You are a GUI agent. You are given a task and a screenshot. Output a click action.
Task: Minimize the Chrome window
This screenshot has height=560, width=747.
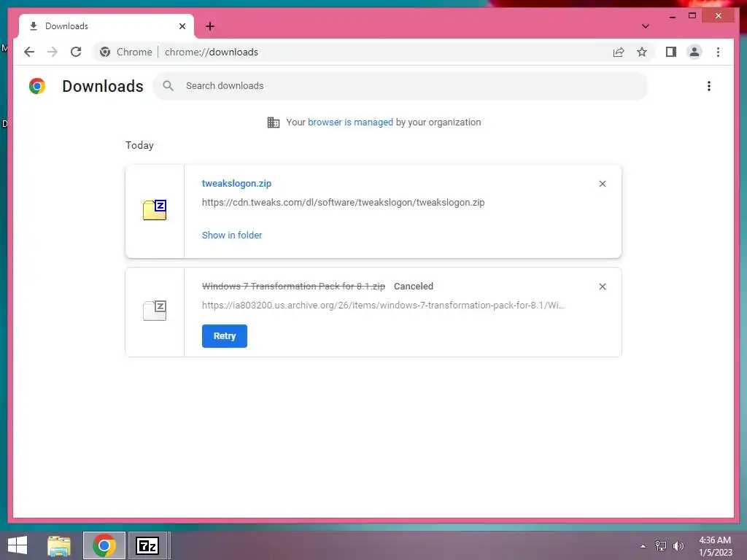pyautogui.click(x=672, y=16)
